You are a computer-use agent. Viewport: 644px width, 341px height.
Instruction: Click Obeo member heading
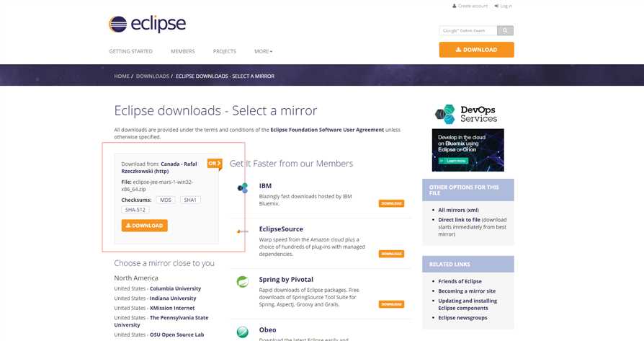coord(267,330)
